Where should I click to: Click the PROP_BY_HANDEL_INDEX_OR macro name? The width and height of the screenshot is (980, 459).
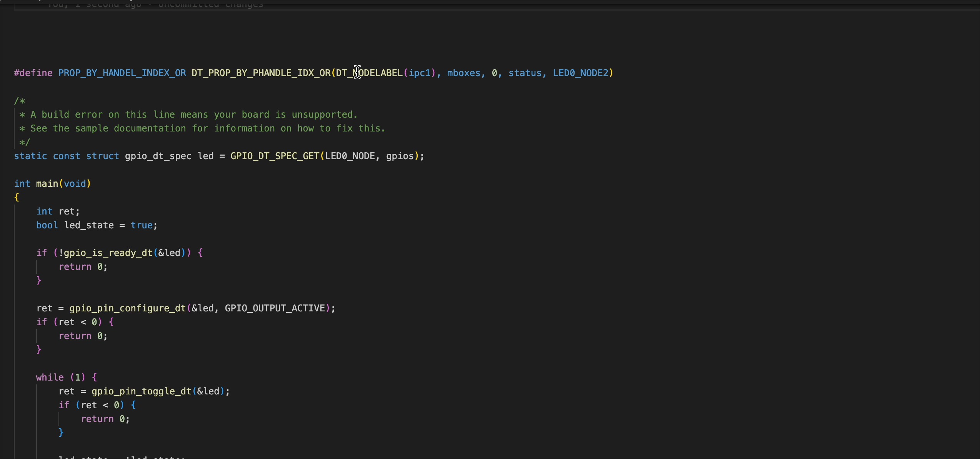coord(122,73)
